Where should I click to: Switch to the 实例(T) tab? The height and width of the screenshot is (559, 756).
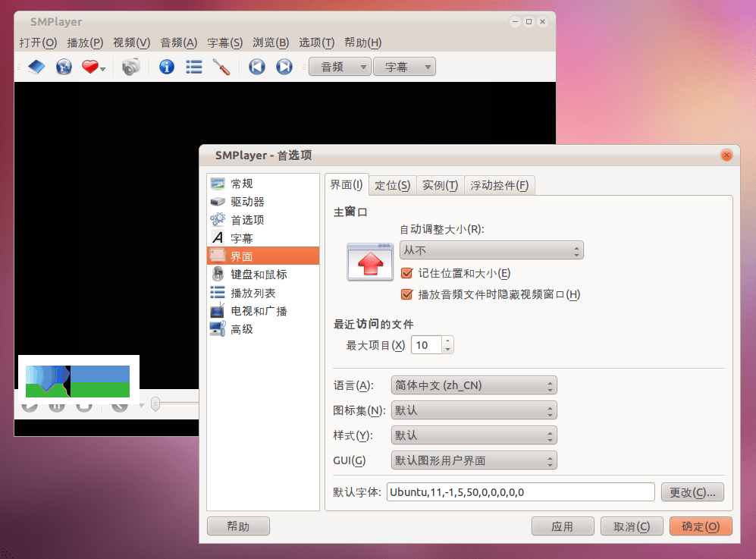point(441,185)
